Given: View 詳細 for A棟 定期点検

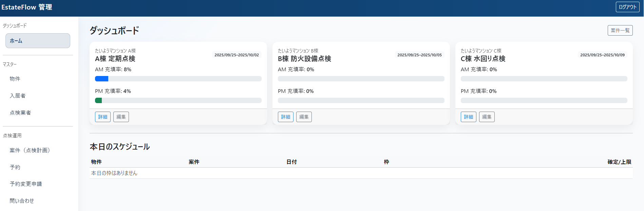Looking at the screenshot, I should point(102,117).
